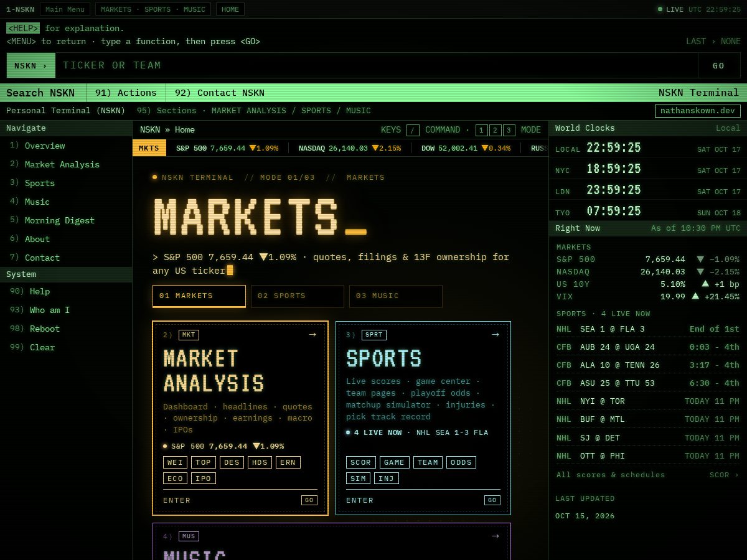The width and height of the screenshot is (747, 560).
Task: Click the HOME top bar button
Action: (x=230, y=9)
